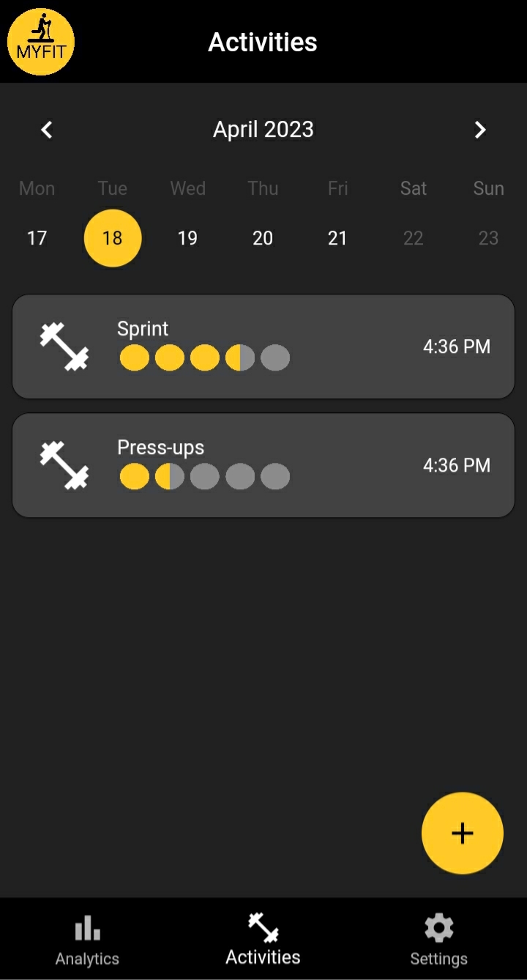Click the dumbbell icon on Press-ups card
Image resolution: width=527 pixels, height=980 pixels.
point(64,465)
